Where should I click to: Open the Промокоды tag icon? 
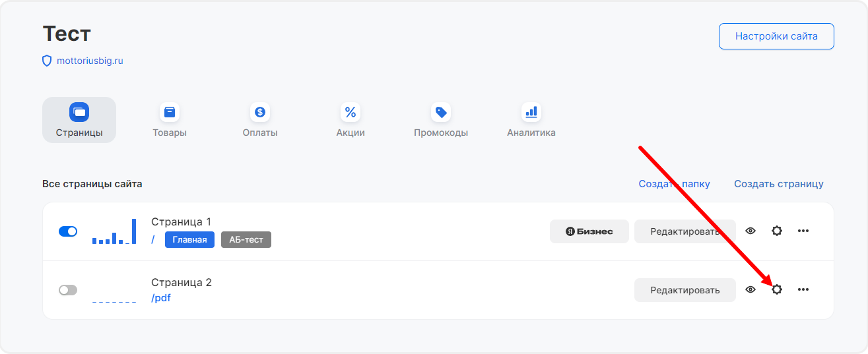click(x=441, y=112)
